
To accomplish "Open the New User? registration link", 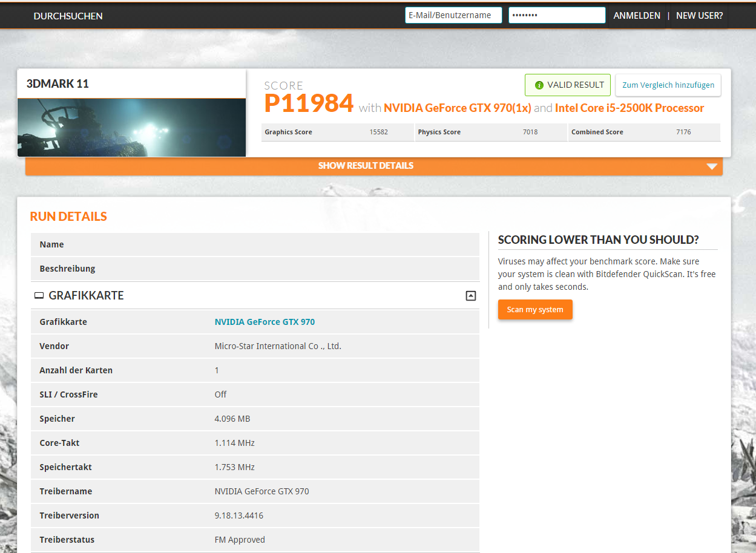I will pos(699,16).
